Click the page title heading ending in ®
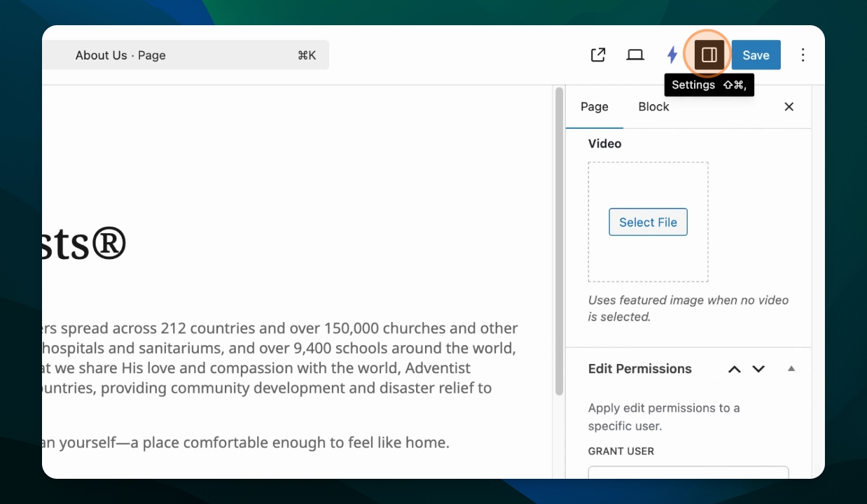Viewport: 867px width, 504px height. [x=84, y=243]
